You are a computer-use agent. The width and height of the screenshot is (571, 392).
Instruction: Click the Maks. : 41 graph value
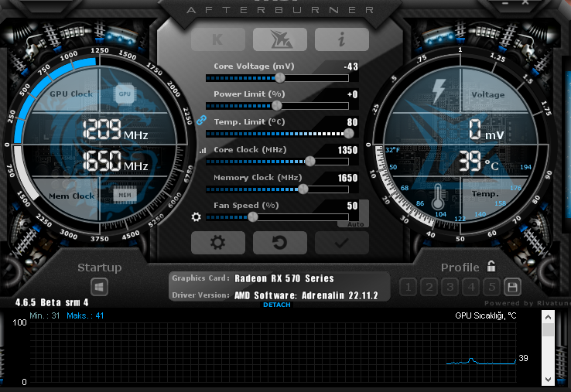click(85, 315)
